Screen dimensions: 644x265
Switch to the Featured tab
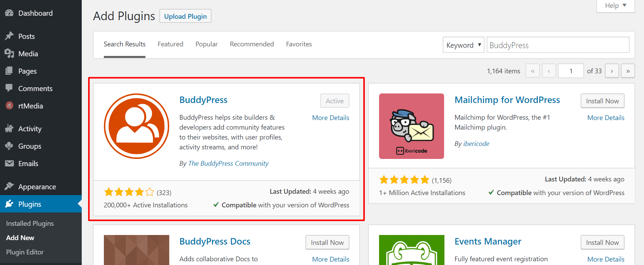(170, 44)
